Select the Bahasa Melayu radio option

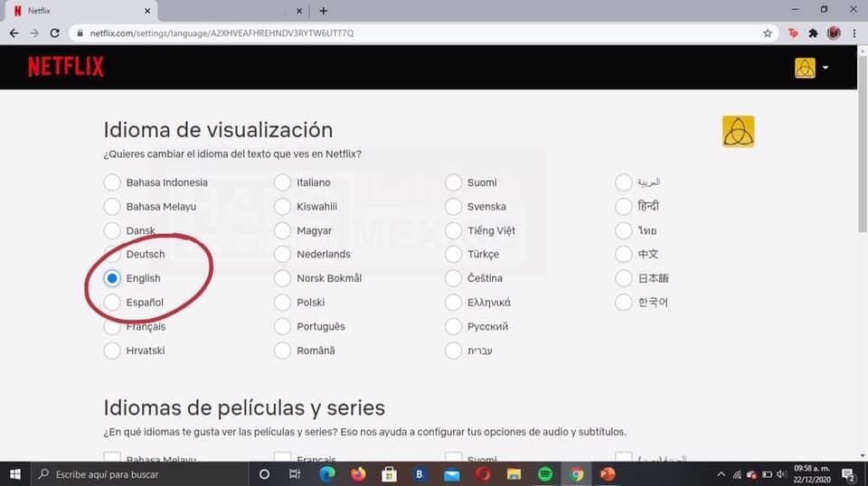coord(112,206)
